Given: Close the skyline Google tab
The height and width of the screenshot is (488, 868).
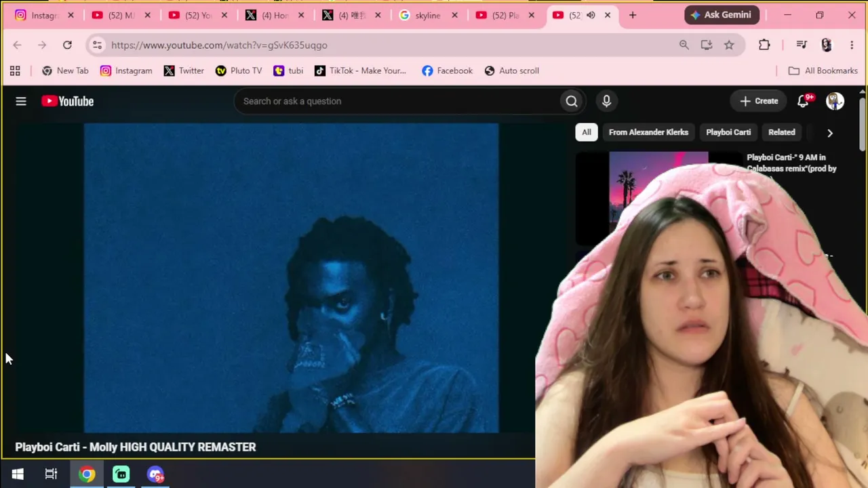Looking at the screenshot, I should pos(454,15).
